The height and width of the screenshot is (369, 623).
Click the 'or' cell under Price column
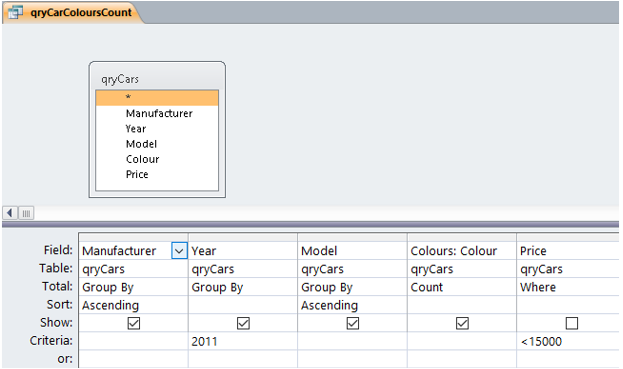568,359
